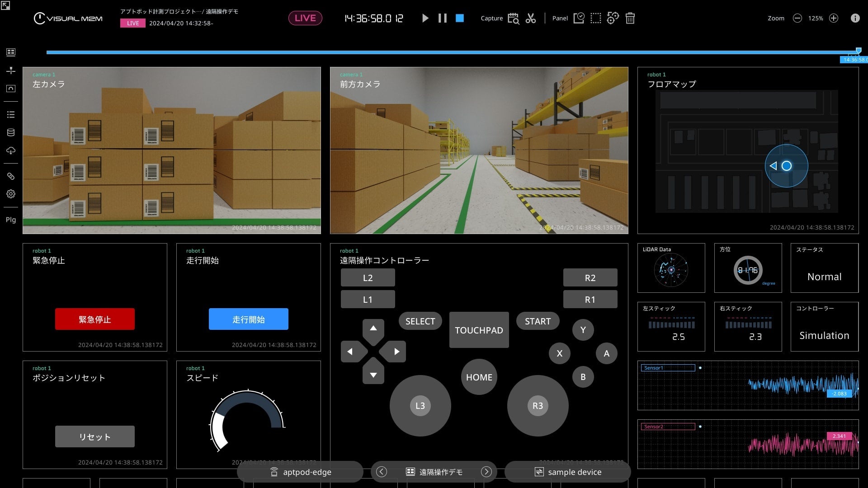Pause the playback
This screenshot has height=488, width=868.
coord(442,18)
